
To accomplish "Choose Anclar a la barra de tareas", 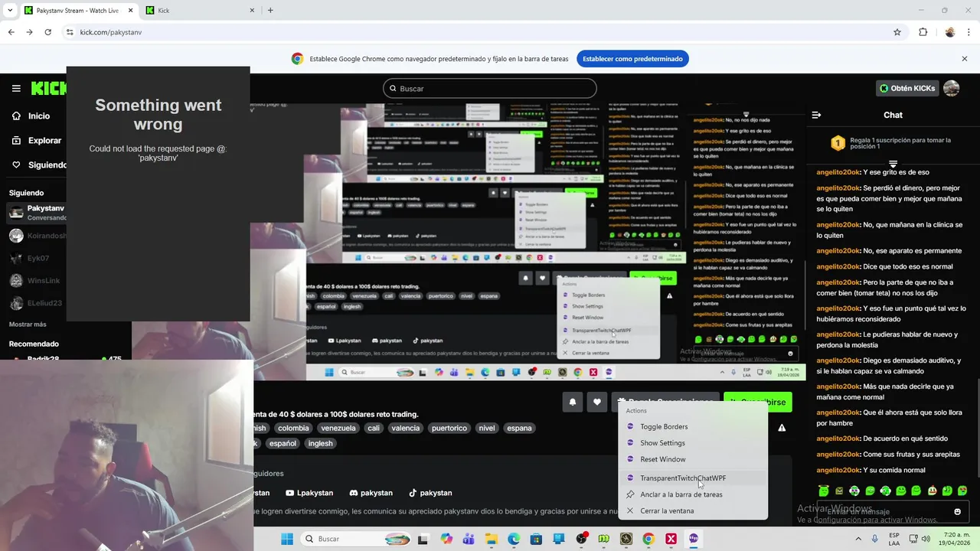I will 693,494.
